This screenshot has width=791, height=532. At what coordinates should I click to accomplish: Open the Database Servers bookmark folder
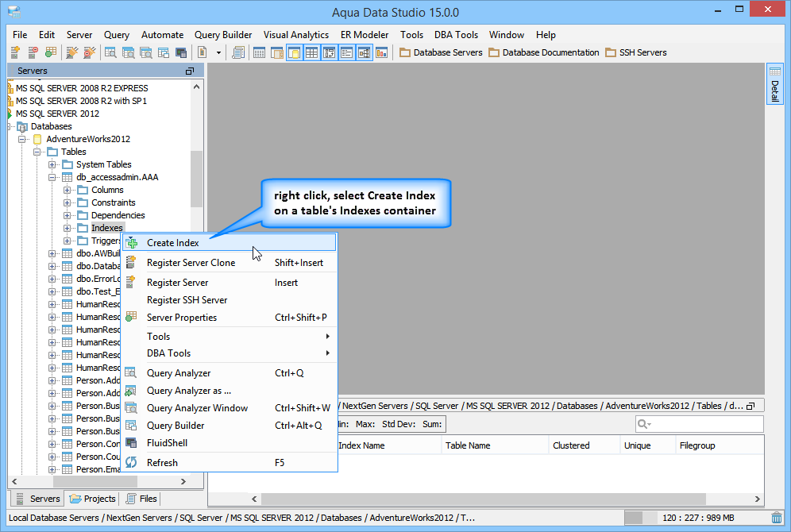tap(441, 52)
